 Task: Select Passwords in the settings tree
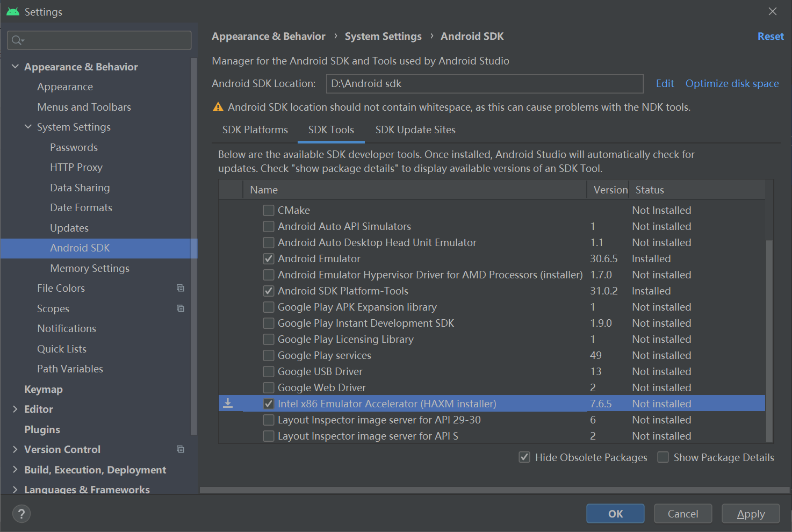coord(74,147)
